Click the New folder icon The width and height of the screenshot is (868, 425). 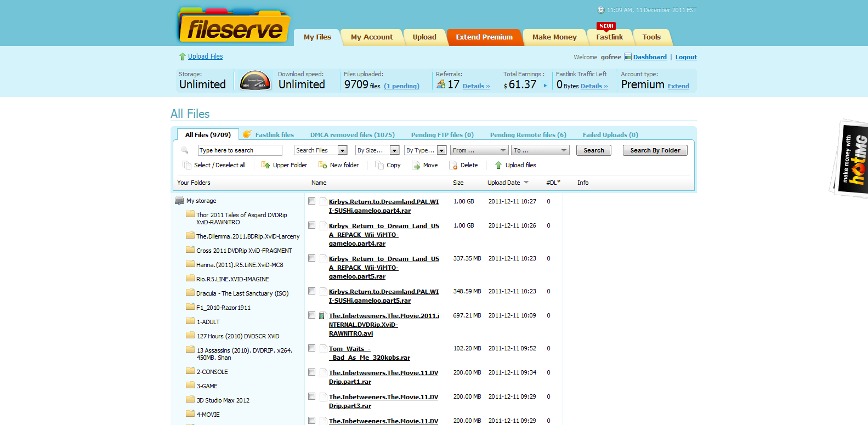tap(322, 165)
